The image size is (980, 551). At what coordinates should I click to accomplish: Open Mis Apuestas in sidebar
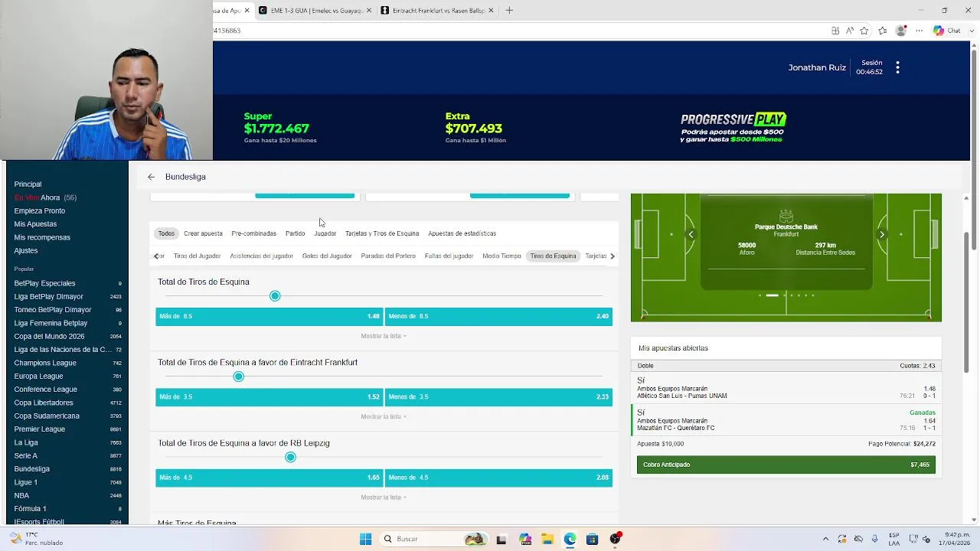pos(35,224)
